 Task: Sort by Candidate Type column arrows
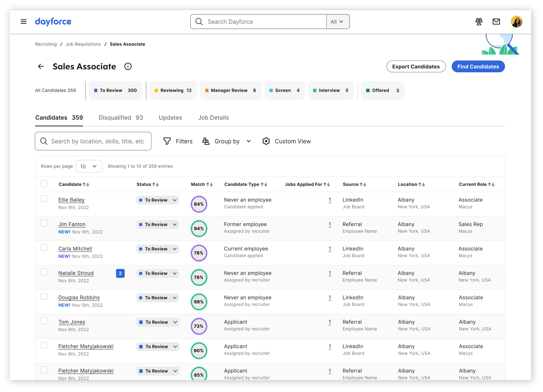tap(264, 184)
